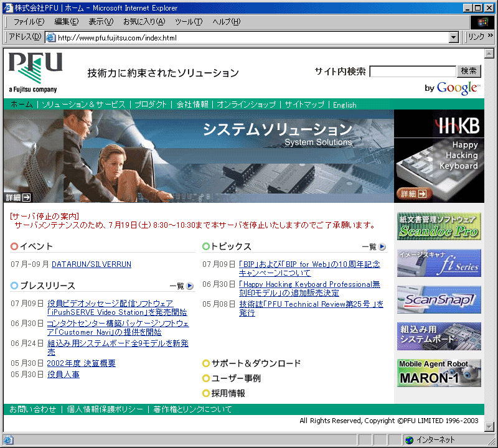The width and height of the screenshot is (498, 448).
Task: Click the 検索 search button
Action: pos(469,71)
